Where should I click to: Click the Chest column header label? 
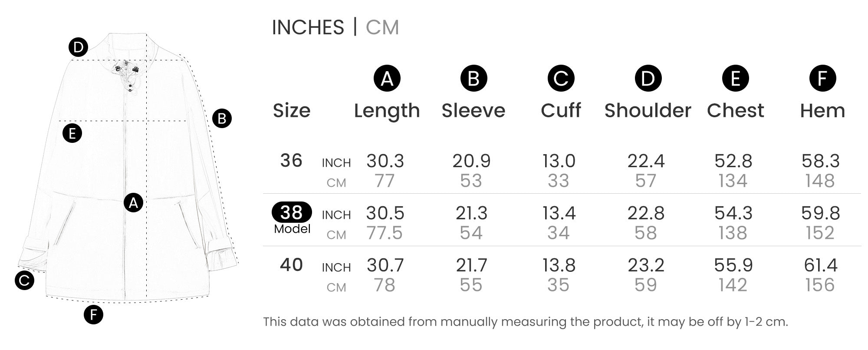point(735,110)
